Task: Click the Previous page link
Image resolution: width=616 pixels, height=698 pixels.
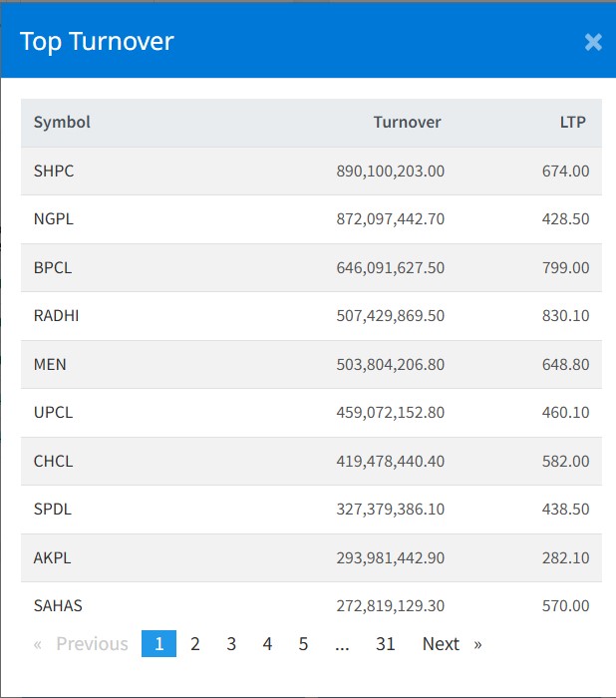Action: 82,644
